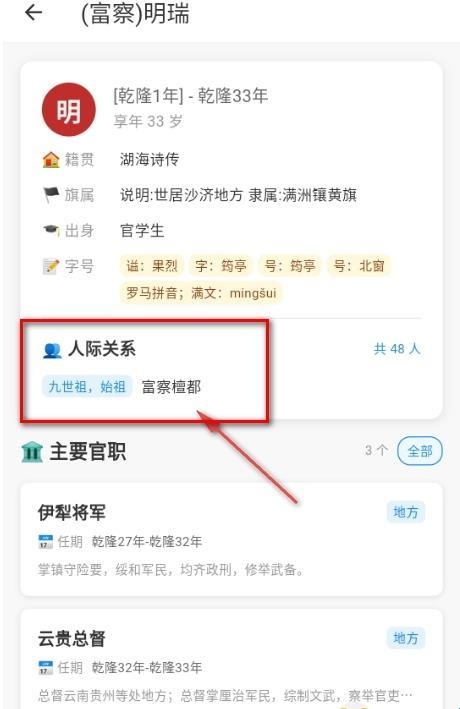This screenshot has width=460, height=709.
Task: Tap the back arrow icon
Action: tap(33, 13)
